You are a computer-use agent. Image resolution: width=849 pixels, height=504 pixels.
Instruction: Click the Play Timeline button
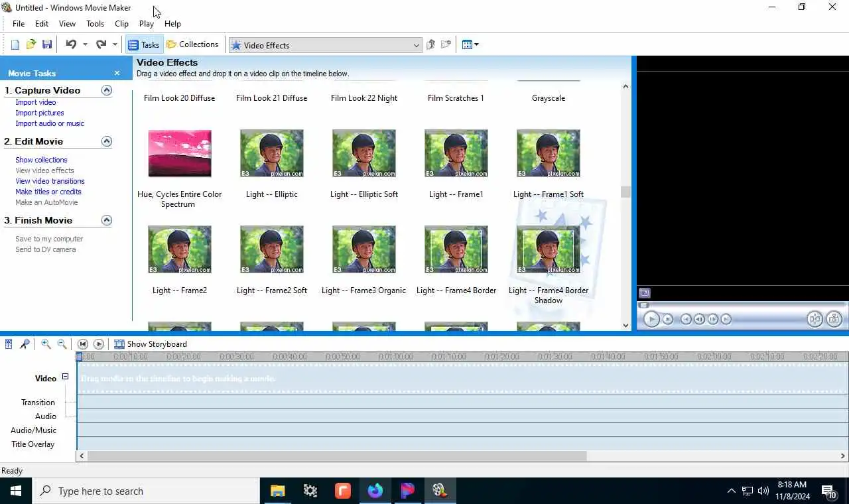pyautogui.click(x=99, y=344)
